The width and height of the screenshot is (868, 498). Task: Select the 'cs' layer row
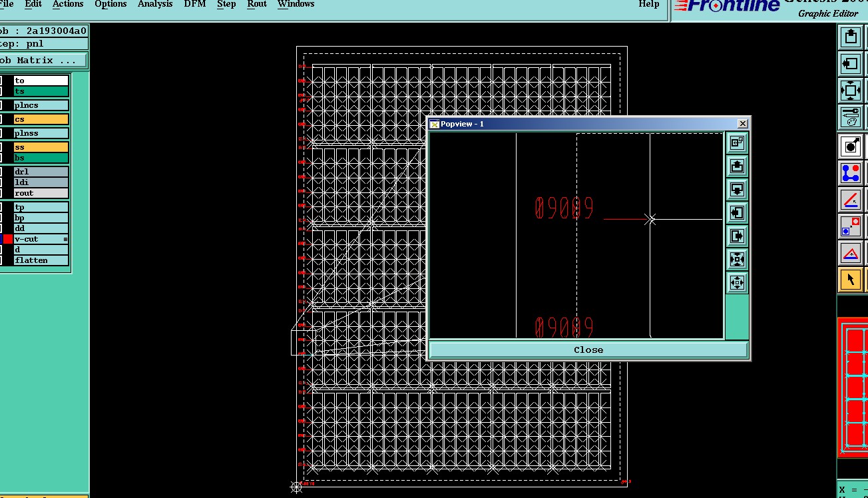41,119
